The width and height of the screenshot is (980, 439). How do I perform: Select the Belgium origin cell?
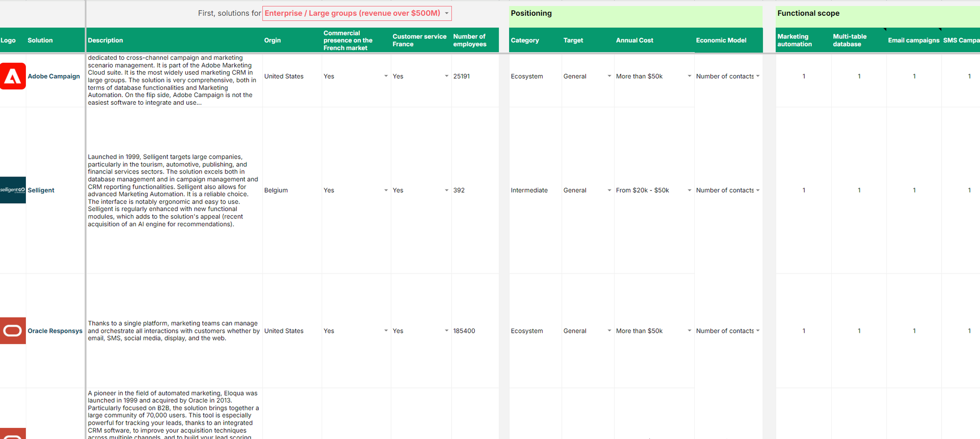pyautogui.click(x=292, y=190)
